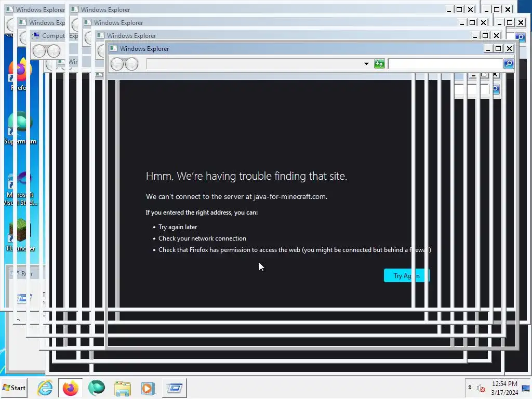This screenshot has height=399, width=532.
Task: Click the Show Desktop button after the clock
Action: tap(526, 388)
